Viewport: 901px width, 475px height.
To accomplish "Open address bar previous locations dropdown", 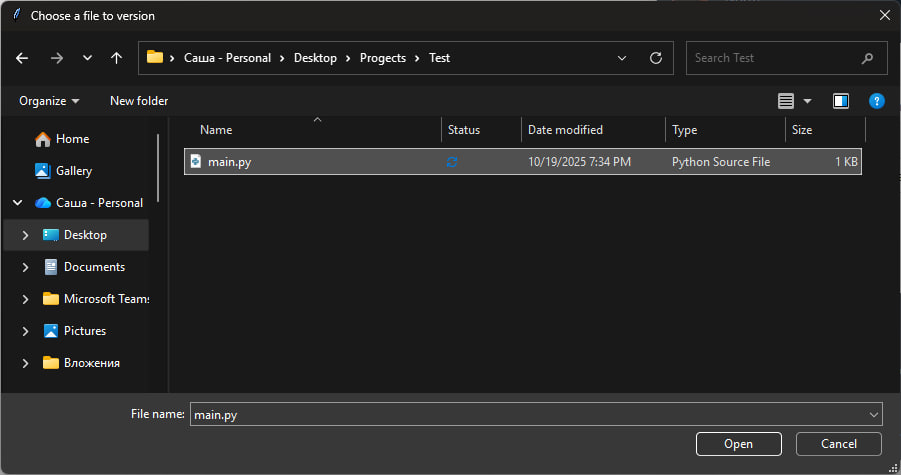I will click(x=622, y=58).
